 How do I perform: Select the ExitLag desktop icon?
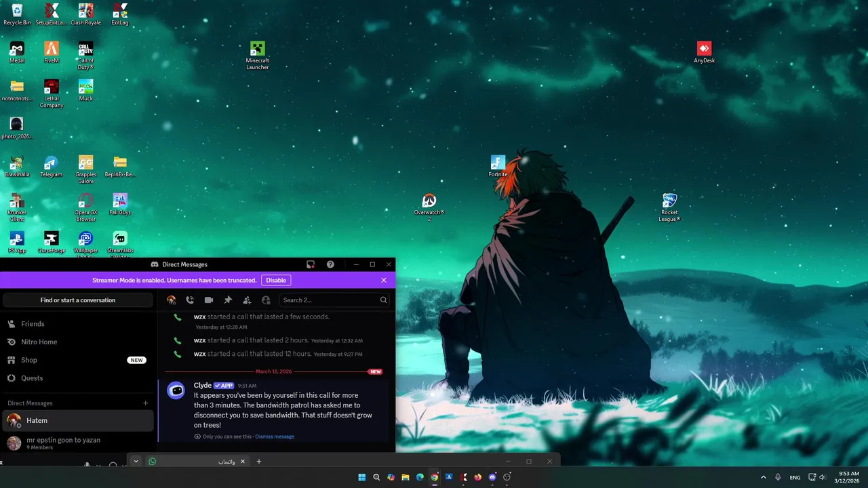120,14
